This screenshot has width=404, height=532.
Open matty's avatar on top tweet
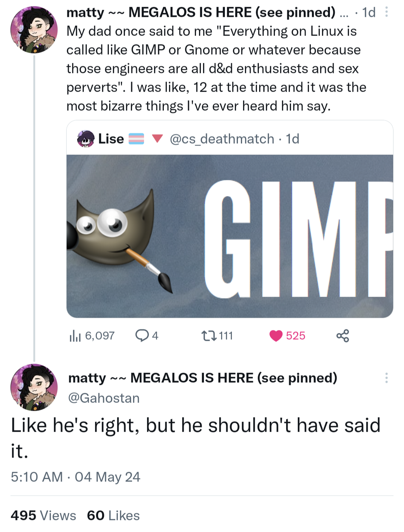34,30
